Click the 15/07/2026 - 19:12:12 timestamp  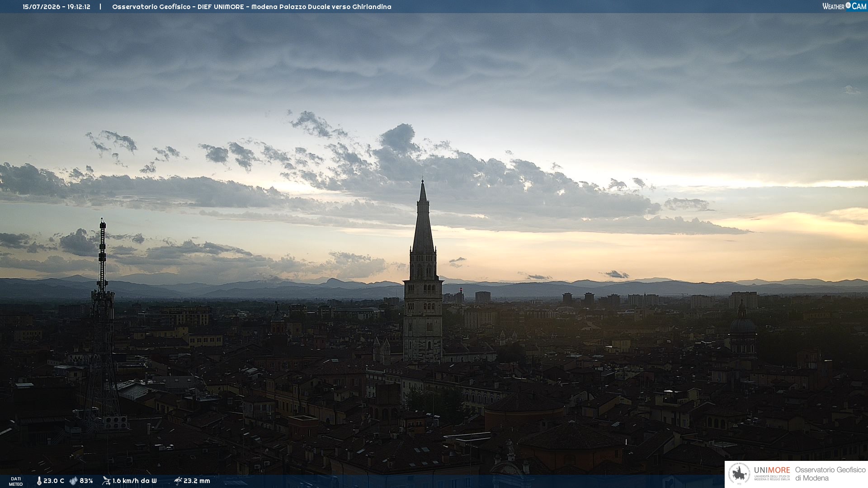click(57, 7)
